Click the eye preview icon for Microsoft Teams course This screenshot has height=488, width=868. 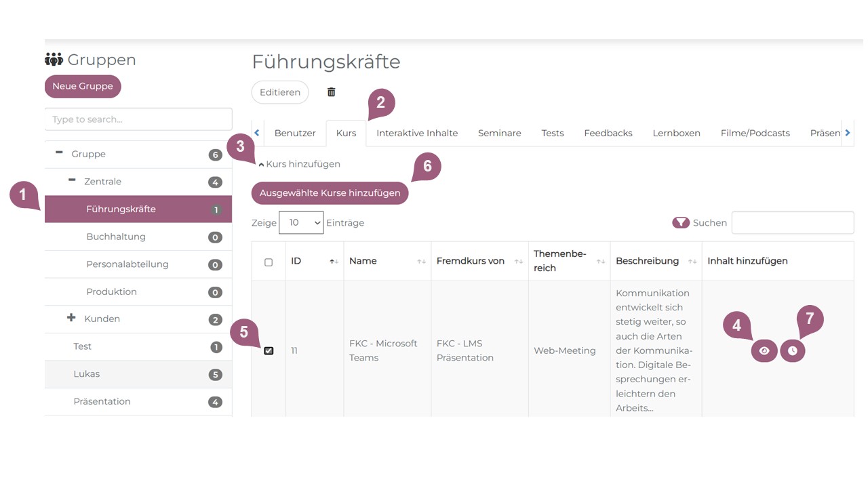pos(764,351)
